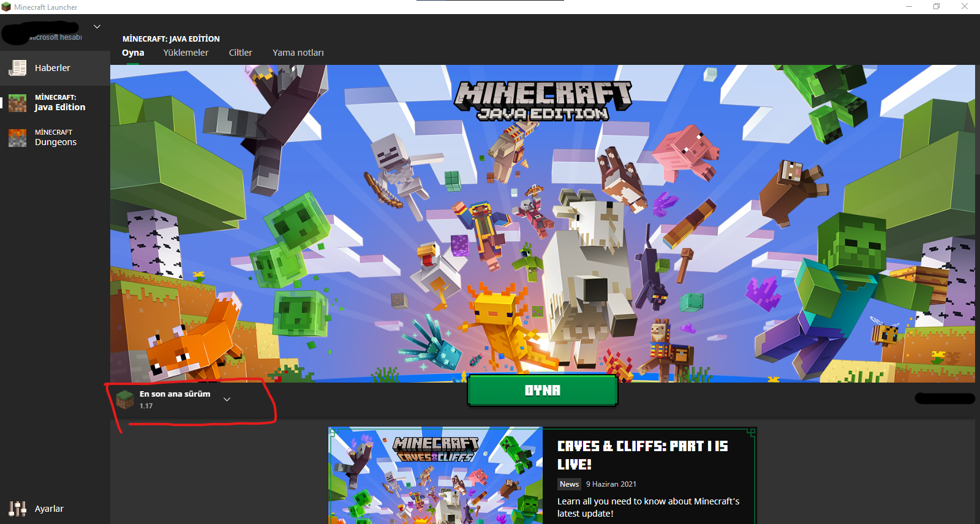The image size is (980, 524).
Task: Click the Learn all you need to know description
Action: pos(648,507)
